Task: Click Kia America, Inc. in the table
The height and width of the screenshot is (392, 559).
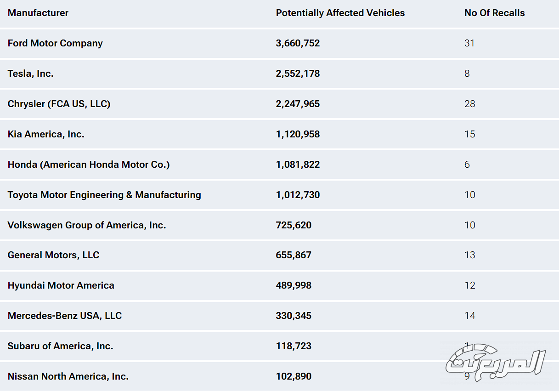Action: 46,134
